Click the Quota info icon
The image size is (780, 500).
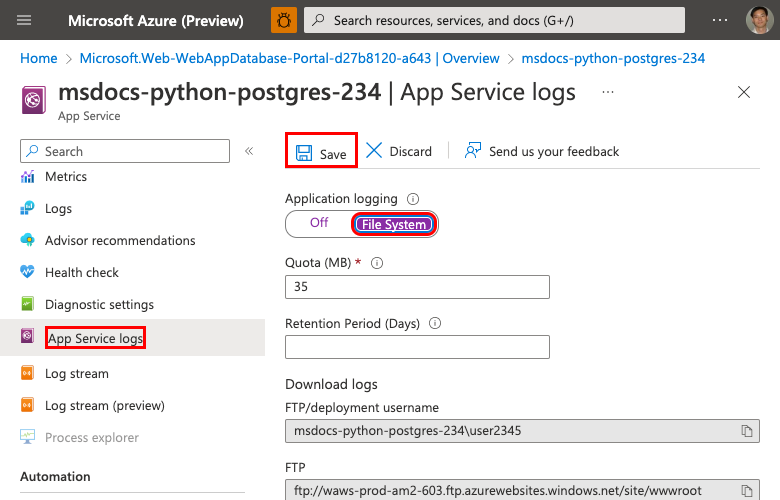pos(377,263)
